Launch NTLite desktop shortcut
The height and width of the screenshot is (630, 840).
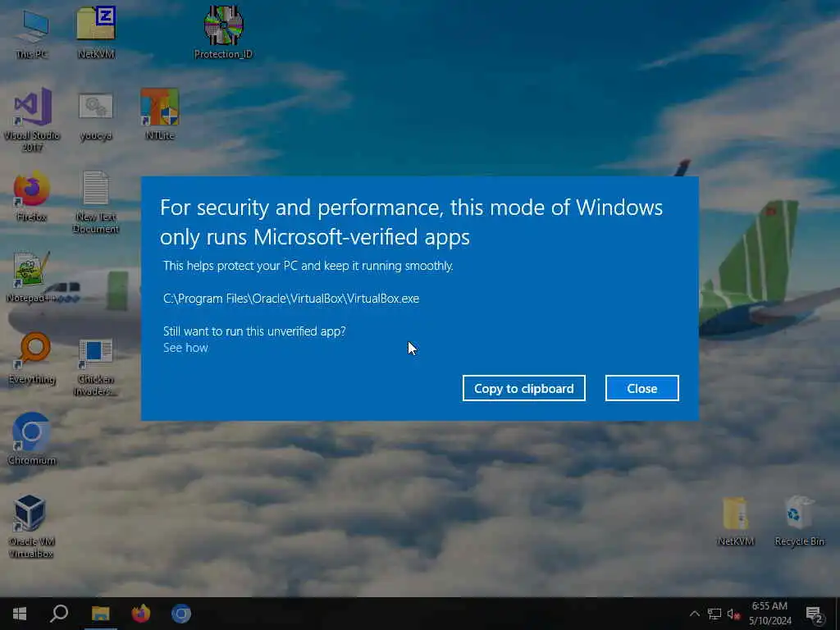[x=160, y=115]
